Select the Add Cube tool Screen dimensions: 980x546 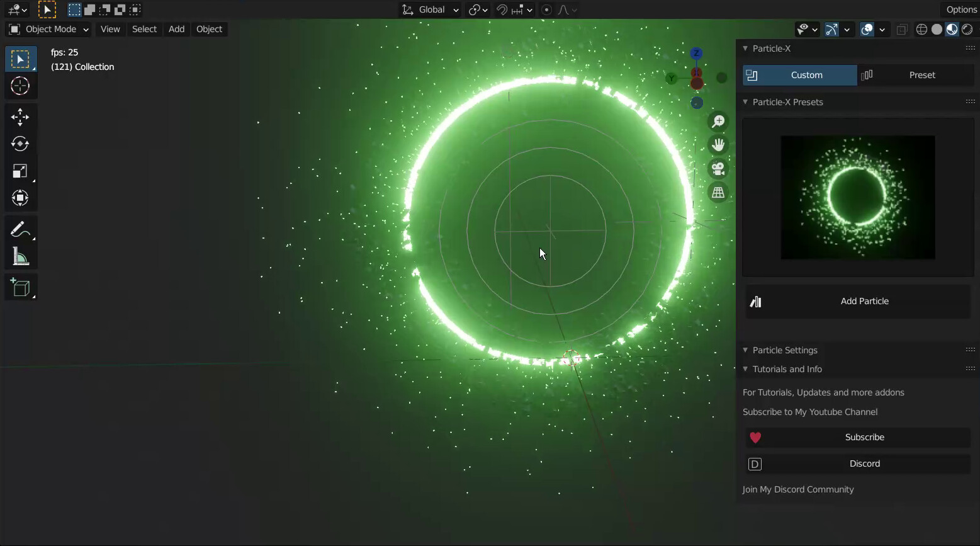coord(21,287)
